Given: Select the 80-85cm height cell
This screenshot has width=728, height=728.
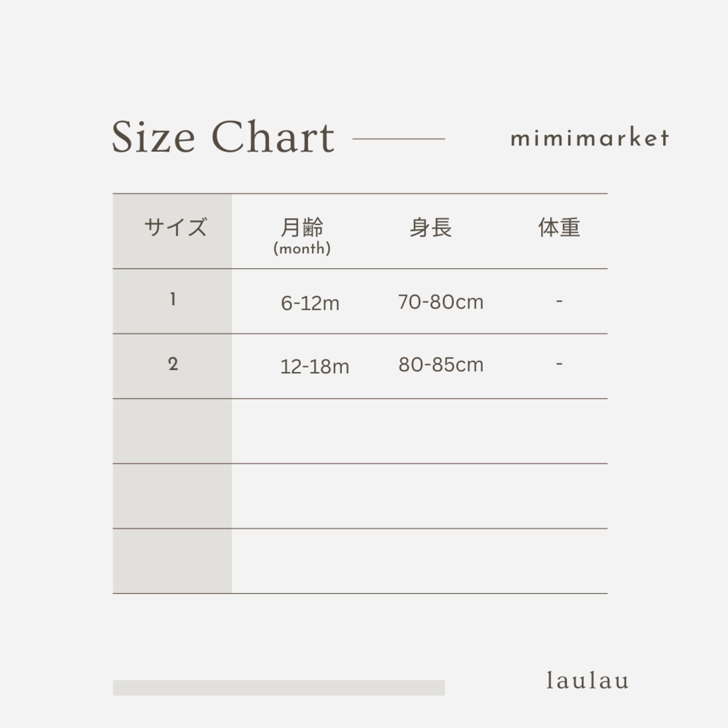Looking at the screenshot, I should coord(441,365).
